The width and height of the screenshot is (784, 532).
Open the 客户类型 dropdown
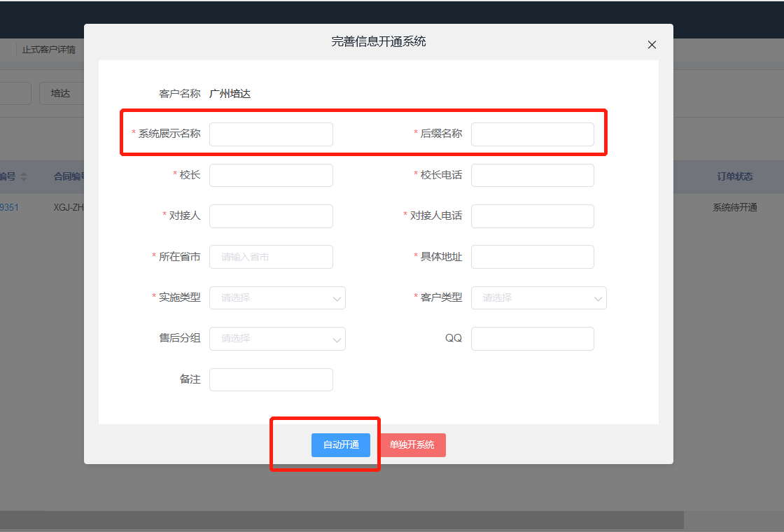(x=539, y=298)
